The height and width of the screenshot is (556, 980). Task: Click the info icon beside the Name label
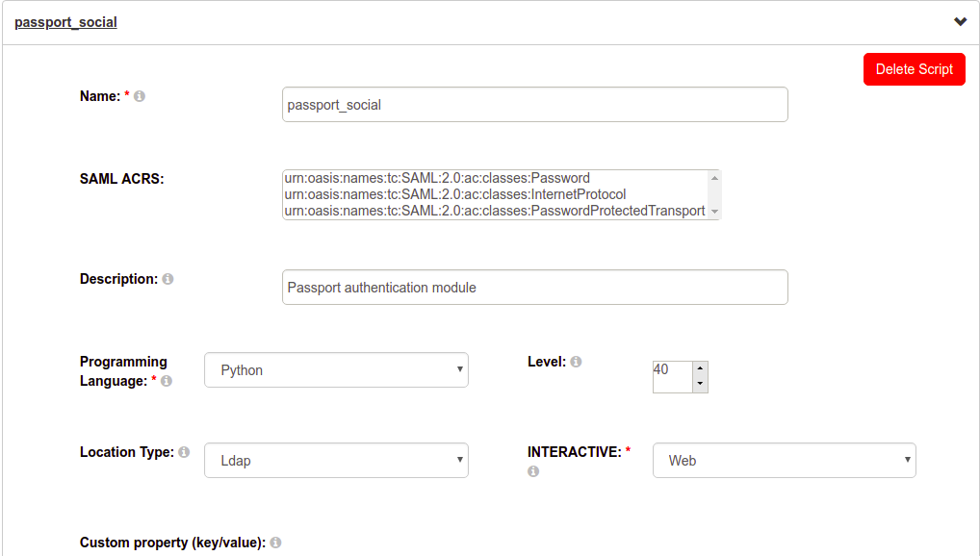pyautogui.click(x=141, y=96)
